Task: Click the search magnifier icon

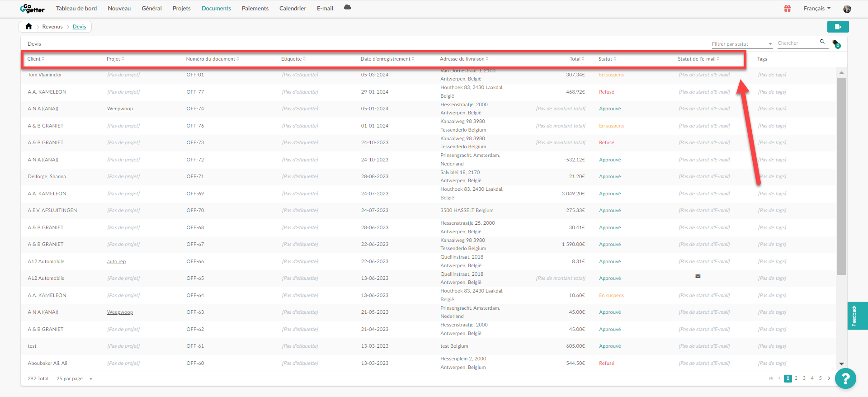Action: click(x=822, y=42)
